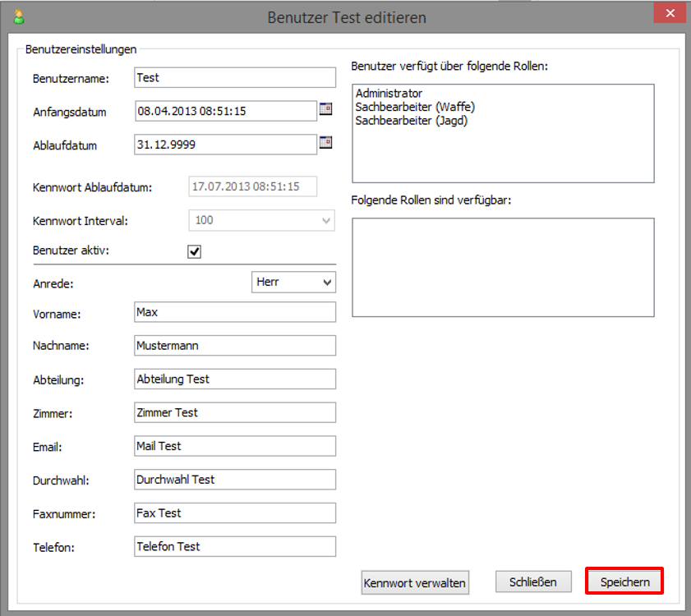Screen dimensions: 691x616
Task: Click the Abteilung text field
Action: (234, 379)
